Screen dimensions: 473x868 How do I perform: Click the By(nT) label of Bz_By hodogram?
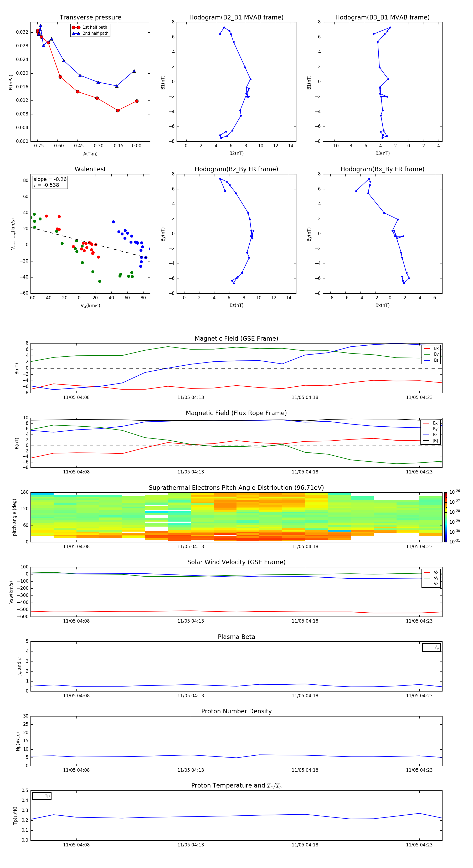pyautogui.click(x=163, y=234)
